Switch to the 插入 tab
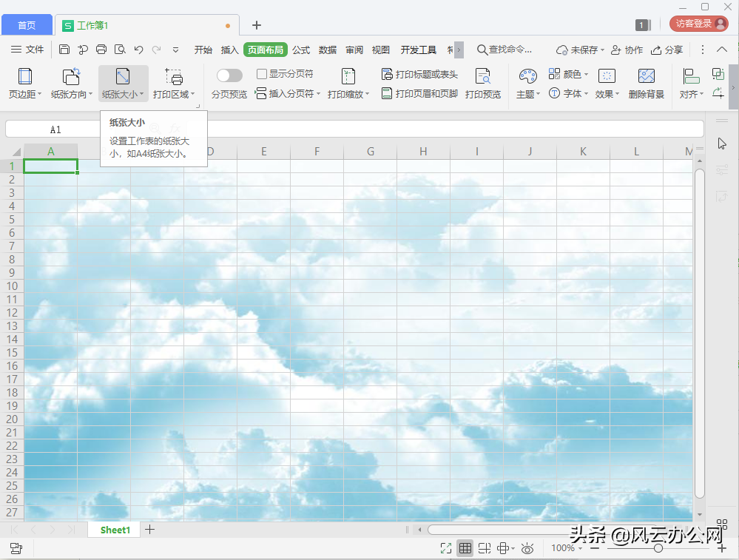The width and height of the screenshot is (739, 560). [229, 50]
